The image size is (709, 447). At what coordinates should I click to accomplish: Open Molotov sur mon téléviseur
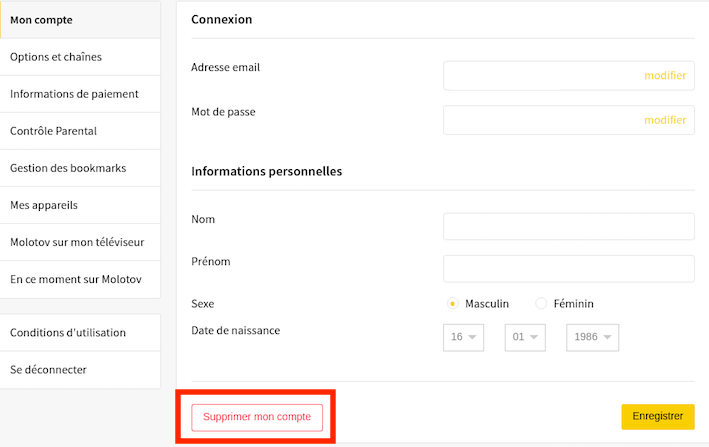pos(80,242)
